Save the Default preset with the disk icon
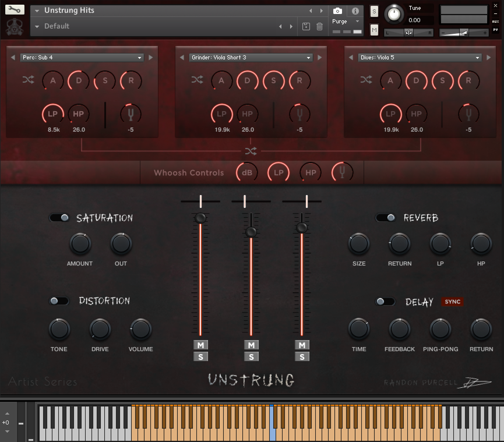This screenshot has height=442, width=504. [306, 26]
